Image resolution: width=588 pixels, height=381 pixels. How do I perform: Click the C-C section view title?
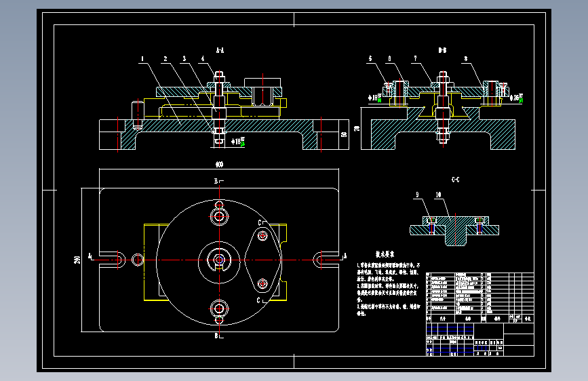click(x=455, y=180)
